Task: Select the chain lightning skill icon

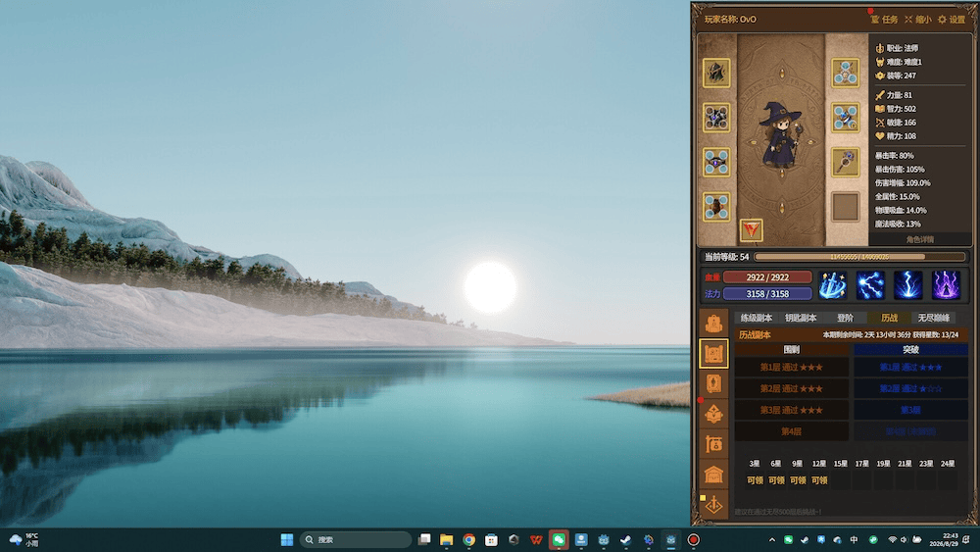Action: coord(870,285)
